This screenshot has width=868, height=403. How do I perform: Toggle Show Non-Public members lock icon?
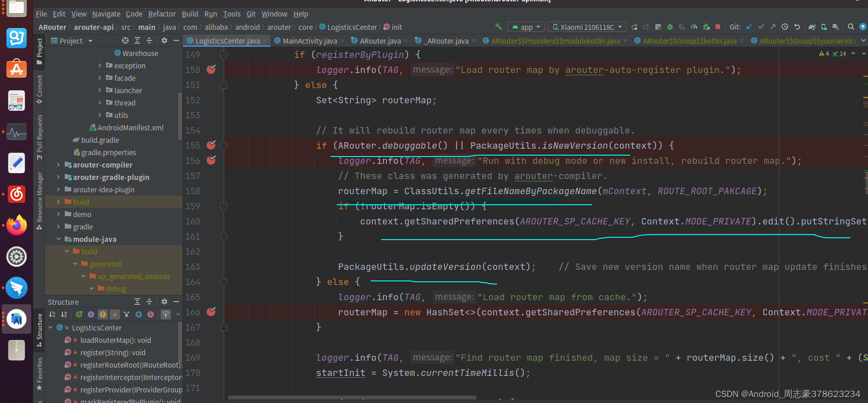(x=115, y=314)
